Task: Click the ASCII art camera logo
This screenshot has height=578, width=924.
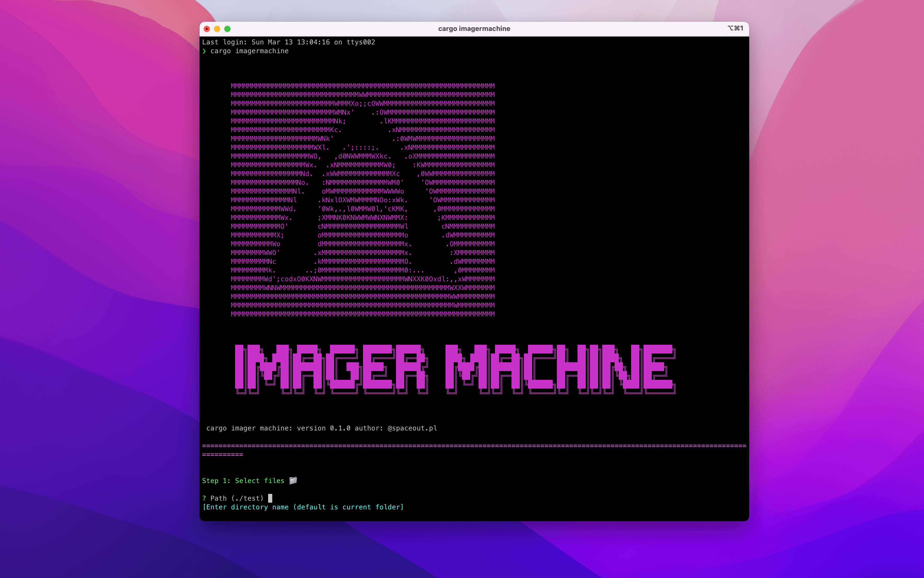Action: point(363,199)
